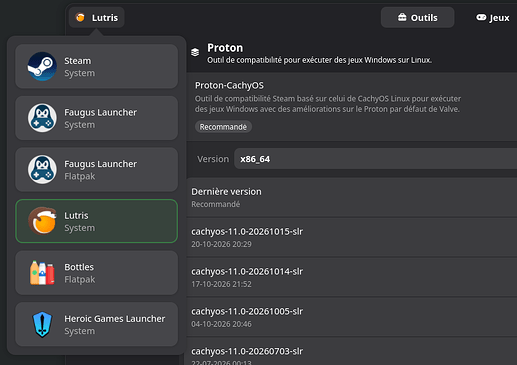Click the Bottles icon
This screenshot has height=365, width=517.
click(42, 273)
